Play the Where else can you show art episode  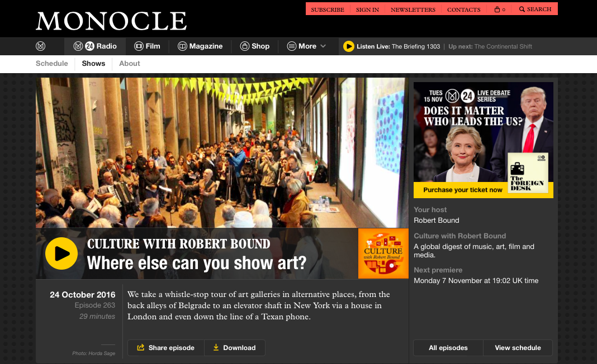(61, 253)
